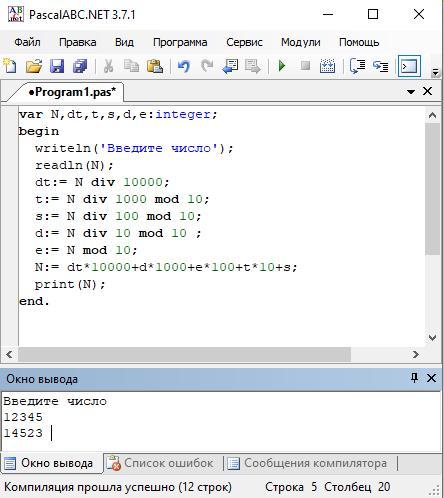Minimize the PascalABC.NET window
This screenshot has width=444, height=498.
[328, 14]
